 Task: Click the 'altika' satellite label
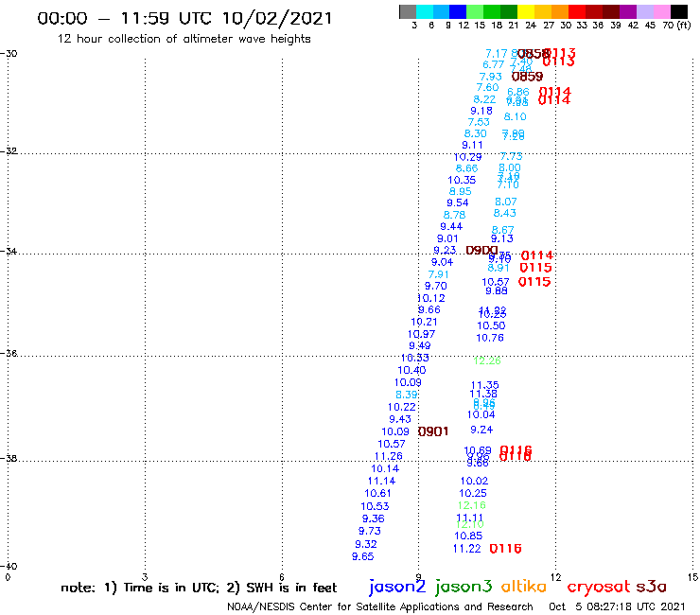click(524, 586)
